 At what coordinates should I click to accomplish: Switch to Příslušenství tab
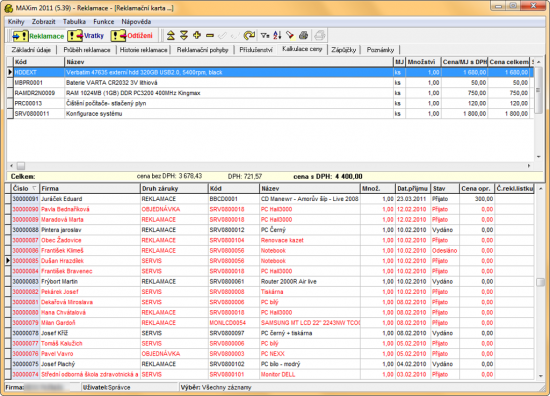[256, 50]
